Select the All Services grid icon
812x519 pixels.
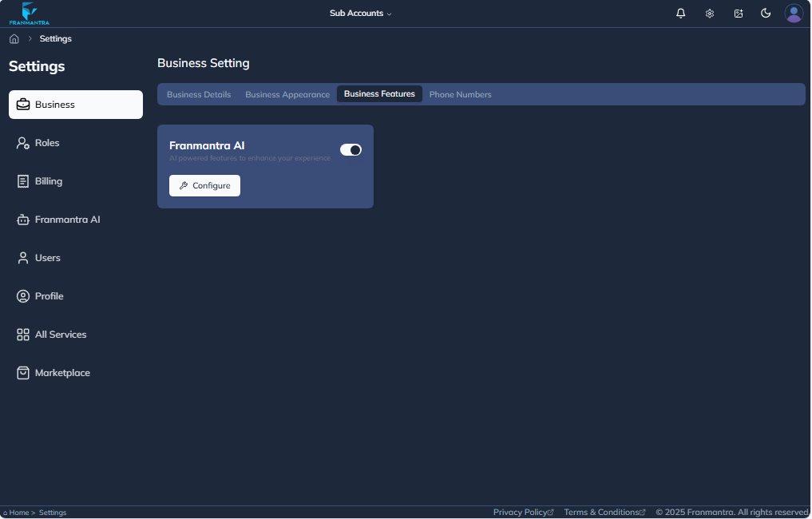[x=22, y=334]
